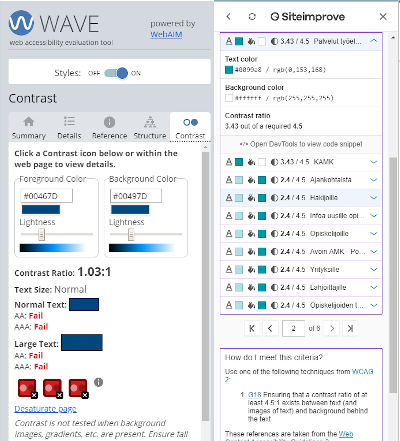Toggle the Styles switch off
Screen dimensions: 400x441
click(116, 73)
